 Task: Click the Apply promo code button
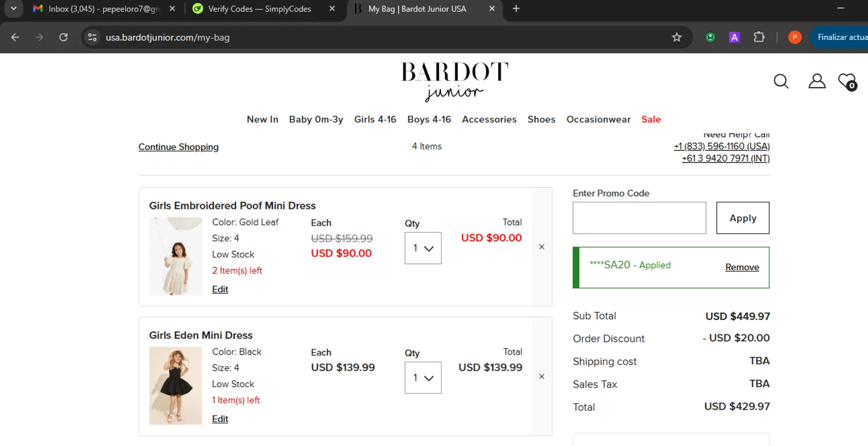tap(742, 218)
